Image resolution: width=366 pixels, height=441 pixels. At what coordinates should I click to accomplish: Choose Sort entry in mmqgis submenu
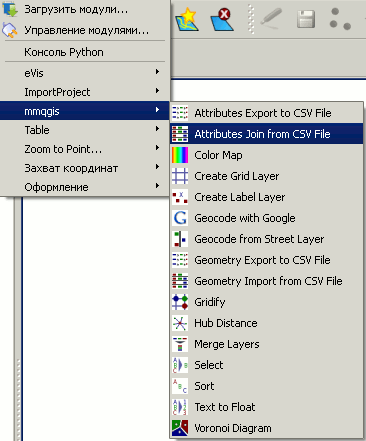[x=267, y=386]
